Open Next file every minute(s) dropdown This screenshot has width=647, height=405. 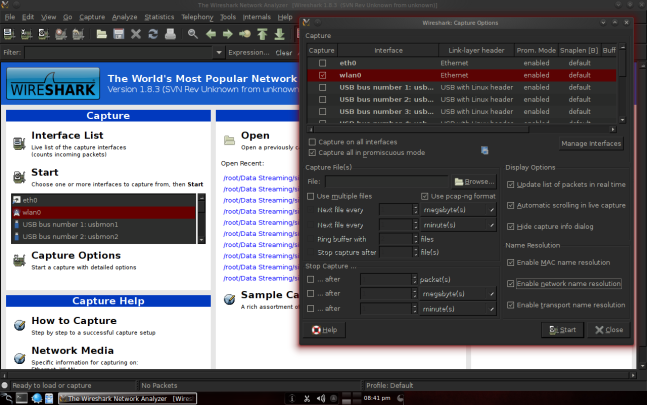pos(458,225)
